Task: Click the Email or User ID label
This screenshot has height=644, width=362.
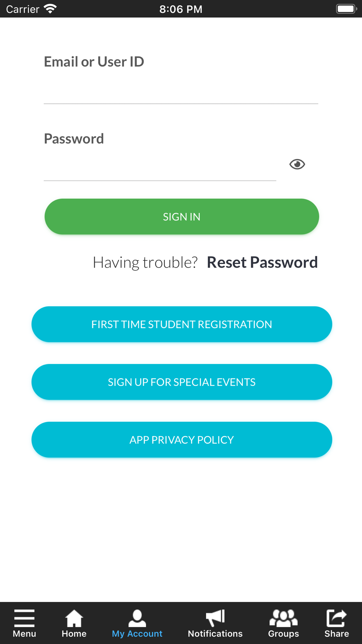Action: click(x=94, y=62)
